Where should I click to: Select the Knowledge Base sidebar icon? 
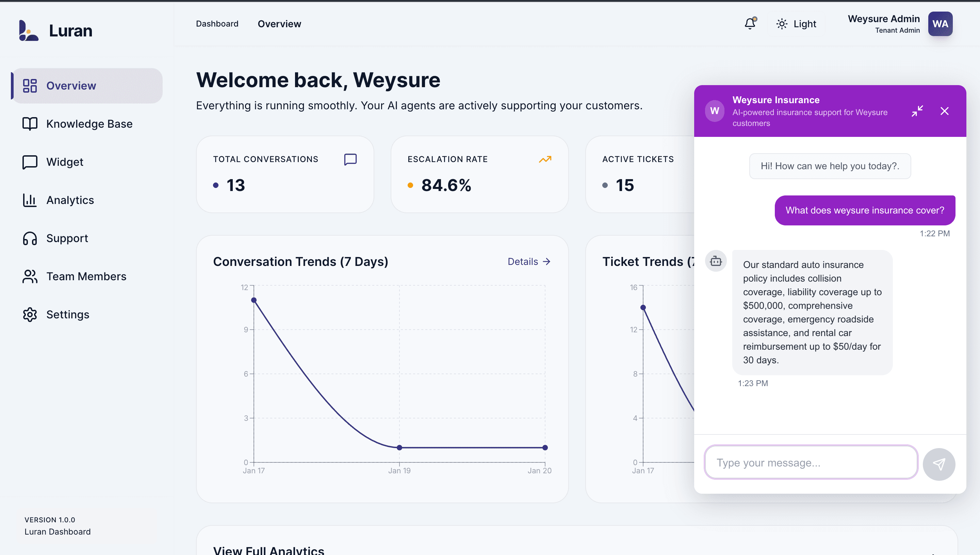pyautogui.click(x=30, y=124)
